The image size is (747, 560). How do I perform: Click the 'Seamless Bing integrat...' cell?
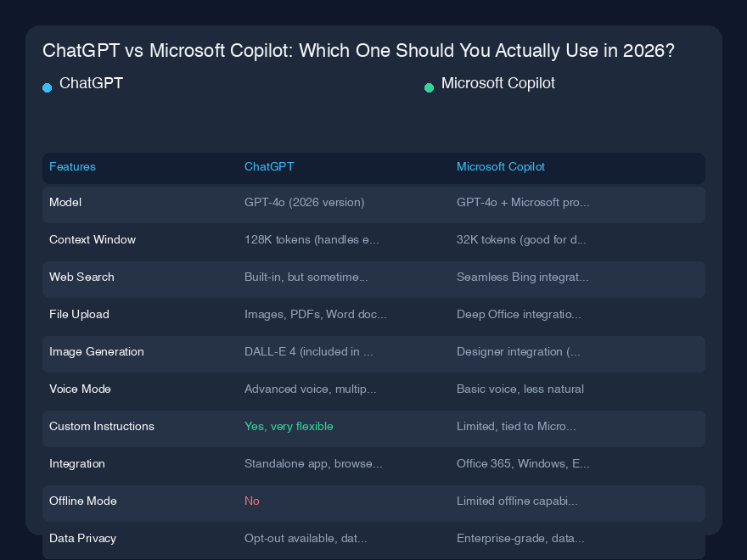point(523,277)
